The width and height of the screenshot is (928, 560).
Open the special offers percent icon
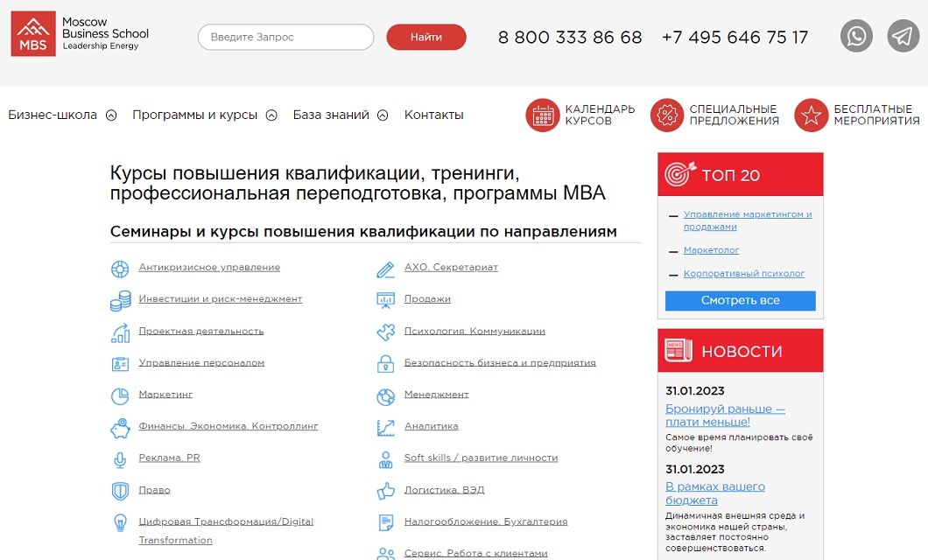tap(667, 115)
